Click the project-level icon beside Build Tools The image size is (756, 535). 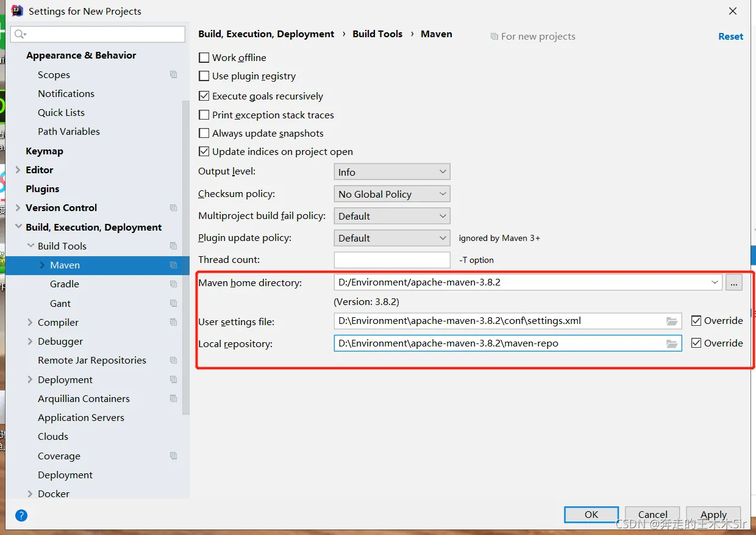pos(174,246)
